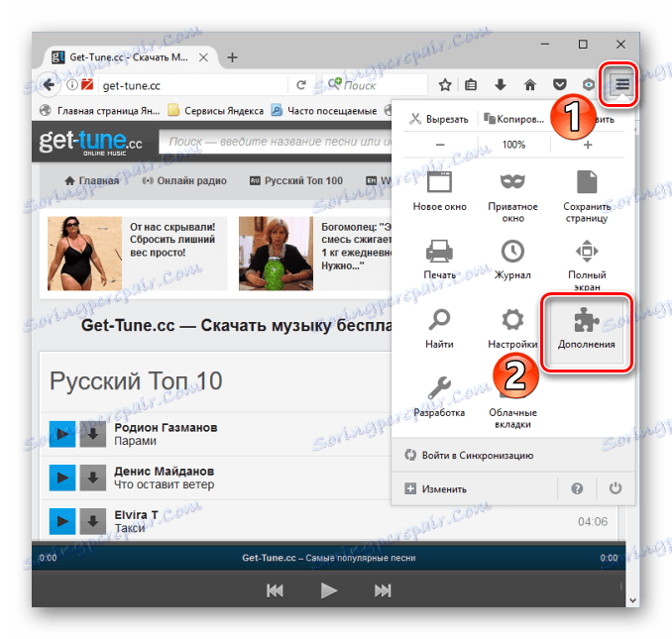672x639 pixels.
Task: Open the menu help question mark icon
Action: [x=577, y=488]
